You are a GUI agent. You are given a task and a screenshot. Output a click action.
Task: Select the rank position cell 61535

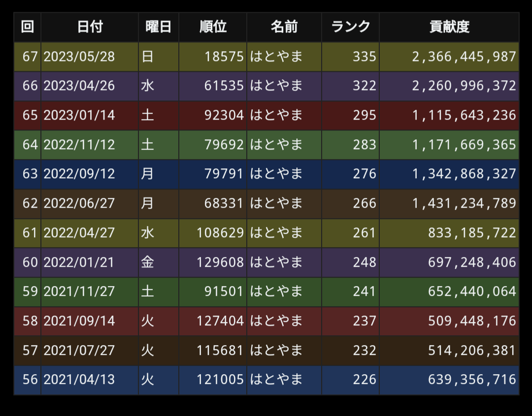tap(224, 86)
